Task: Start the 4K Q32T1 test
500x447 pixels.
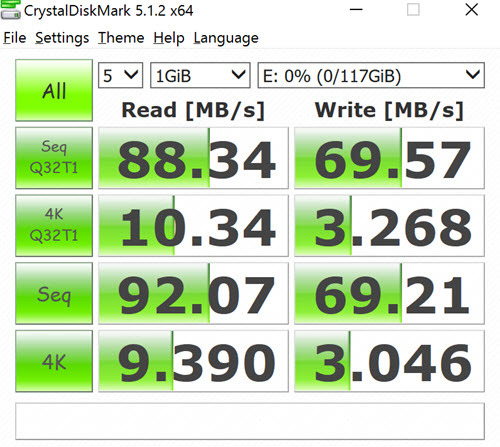Action: coord(54,226)
